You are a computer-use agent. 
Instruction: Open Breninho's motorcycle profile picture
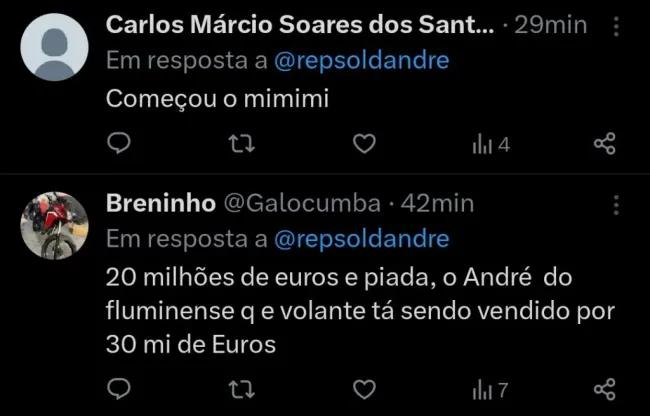pos(55,226)
